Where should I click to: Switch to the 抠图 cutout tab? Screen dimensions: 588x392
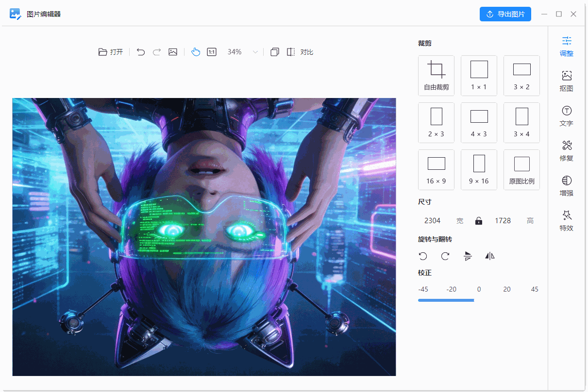pos(566,81)
